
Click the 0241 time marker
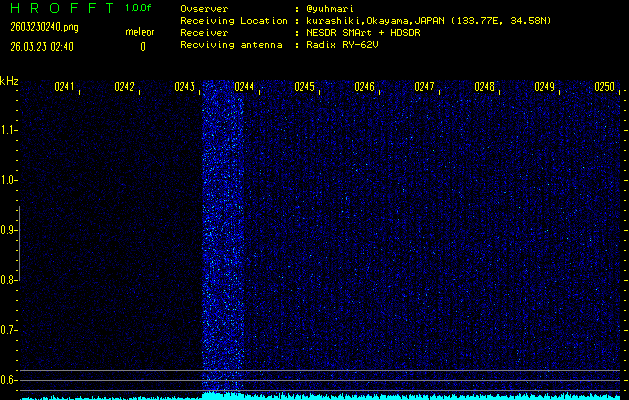(64, 87)
